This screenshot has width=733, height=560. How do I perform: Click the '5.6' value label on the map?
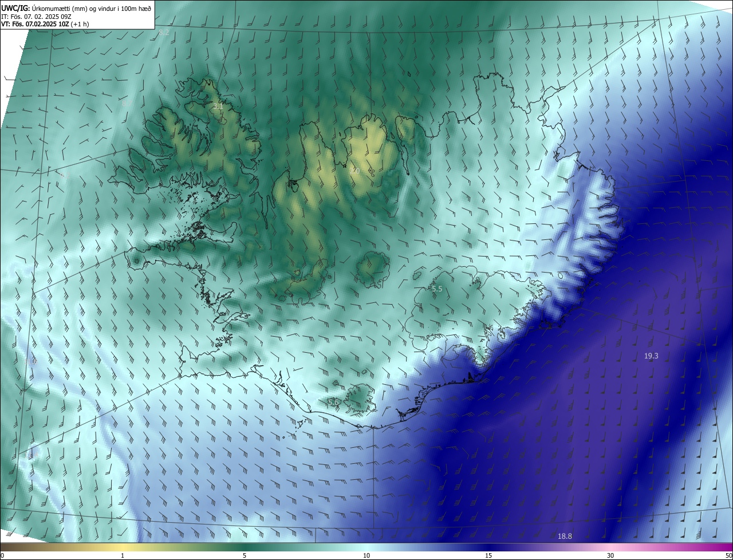[333, 403]
